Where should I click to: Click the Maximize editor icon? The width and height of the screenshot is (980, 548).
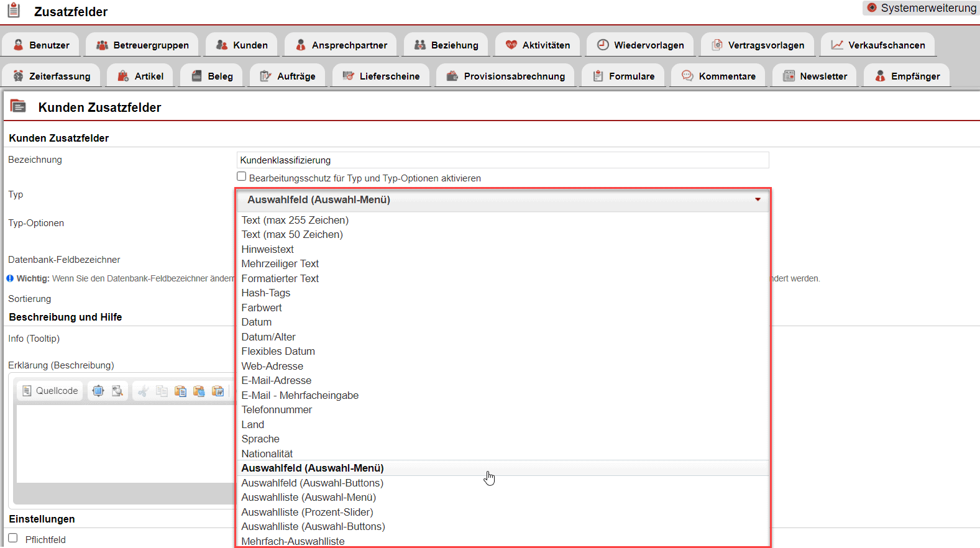coord(98,391)
